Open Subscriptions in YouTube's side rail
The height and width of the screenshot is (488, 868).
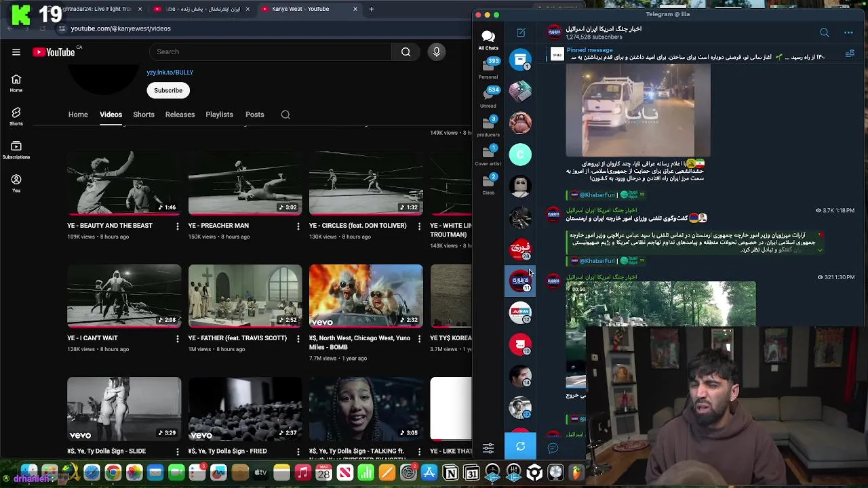pos(16,150)
